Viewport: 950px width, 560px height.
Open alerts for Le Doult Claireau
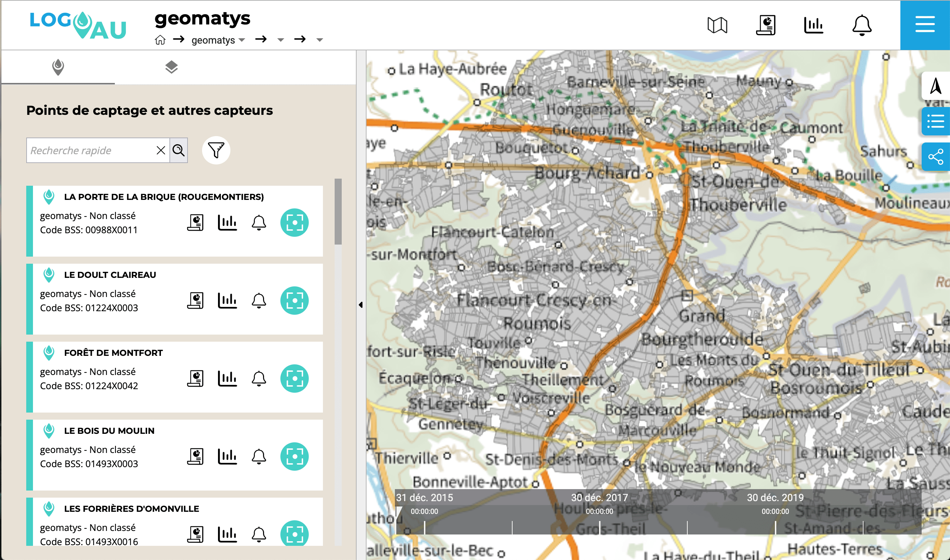pyautogui.click(x=259, y=301)
